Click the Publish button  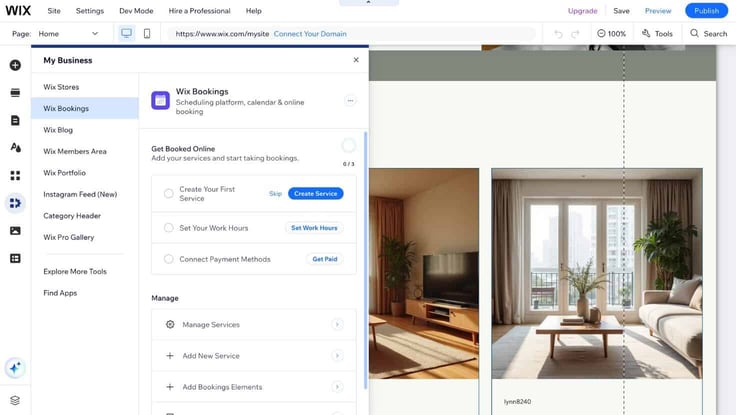(x=706, y=11)
